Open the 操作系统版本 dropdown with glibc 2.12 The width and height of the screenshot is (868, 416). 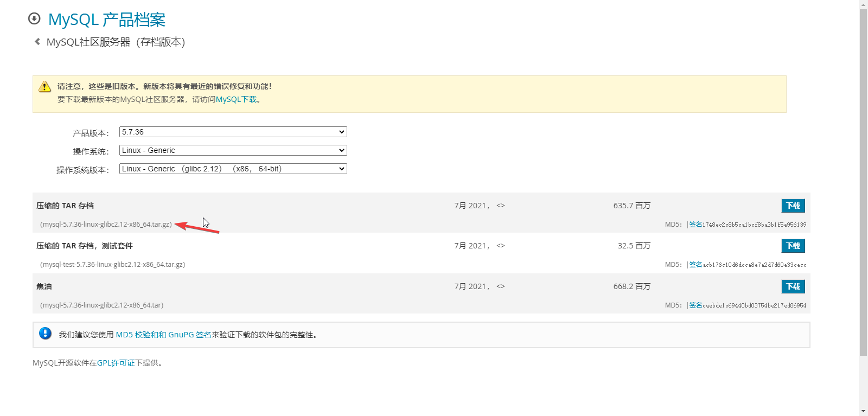pos(233,169)
